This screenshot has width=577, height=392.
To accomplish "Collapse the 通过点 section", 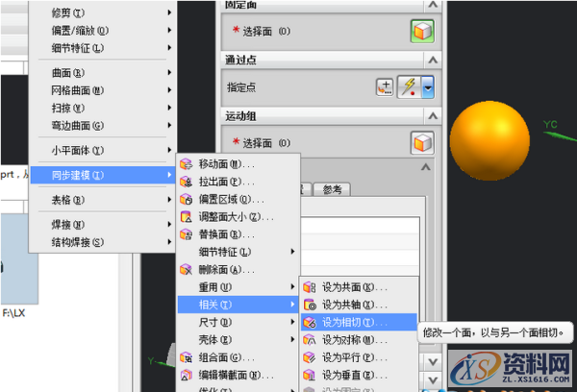I will pos(432,59).
